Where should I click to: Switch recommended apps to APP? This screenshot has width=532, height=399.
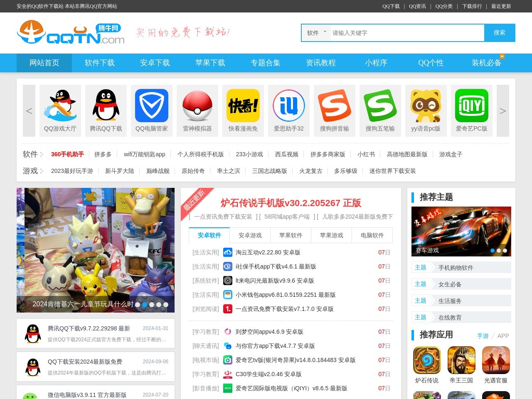(503, 336)
